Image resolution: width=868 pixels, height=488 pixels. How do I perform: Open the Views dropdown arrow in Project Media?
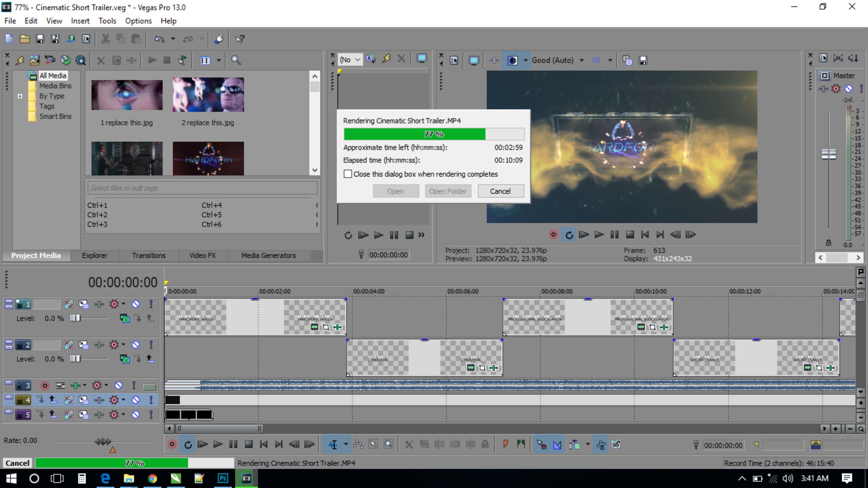click(x=219, y=60)
